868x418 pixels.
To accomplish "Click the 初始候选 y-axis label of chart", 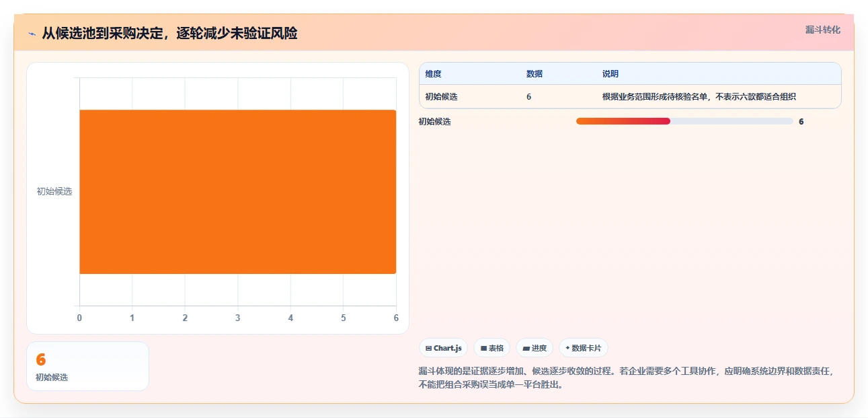I will [x=54, y=191].
